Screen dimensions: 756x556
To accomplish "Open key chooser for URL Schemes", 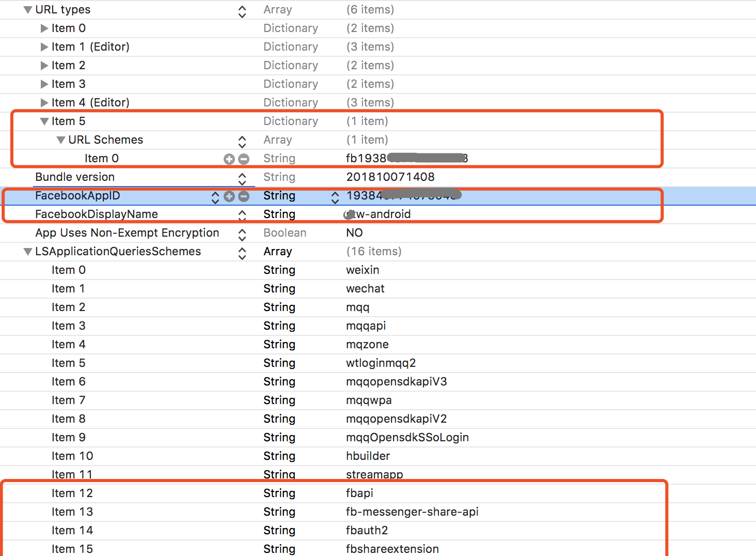I will [242, 142].
